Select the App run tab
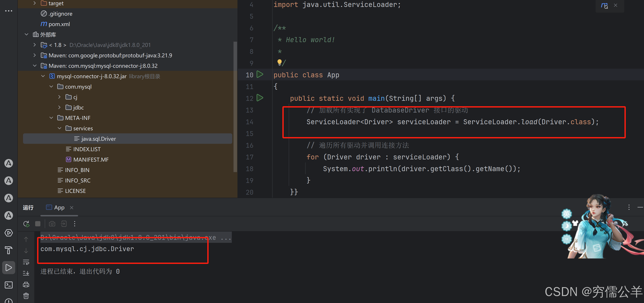The image size is (644, 303). 59,207
